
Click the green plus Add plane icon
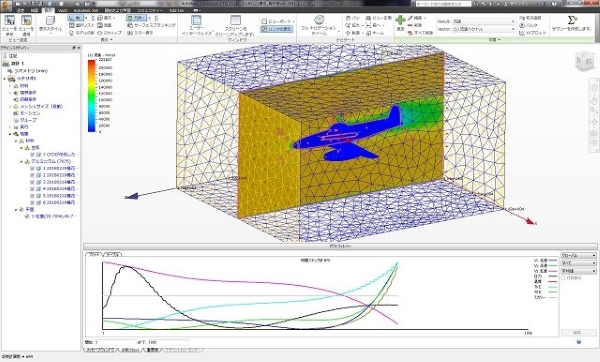click(400, 20)
